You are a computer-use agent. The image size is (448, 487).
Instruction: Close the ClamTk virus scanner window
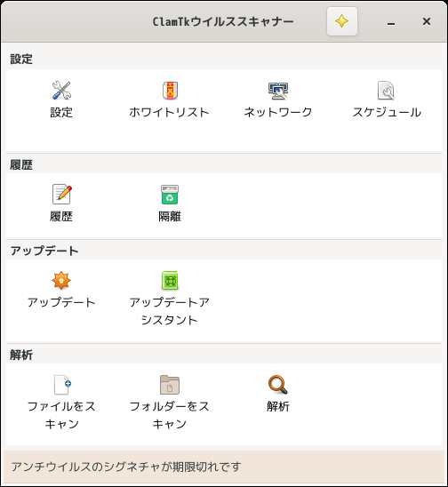tap(427, 21)
